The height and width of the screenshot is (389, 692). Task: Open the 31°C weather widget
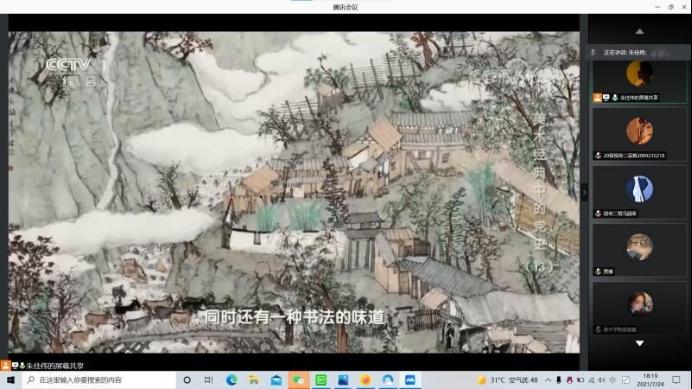click(508, 380)
